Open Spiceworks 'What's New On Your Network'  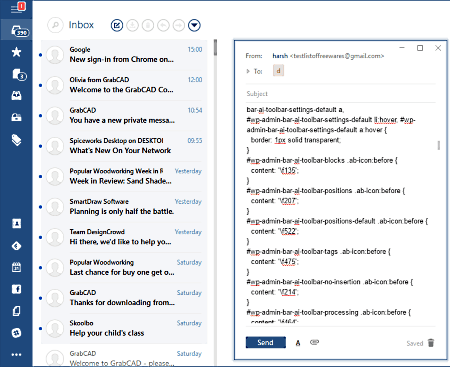click(124, 146)
